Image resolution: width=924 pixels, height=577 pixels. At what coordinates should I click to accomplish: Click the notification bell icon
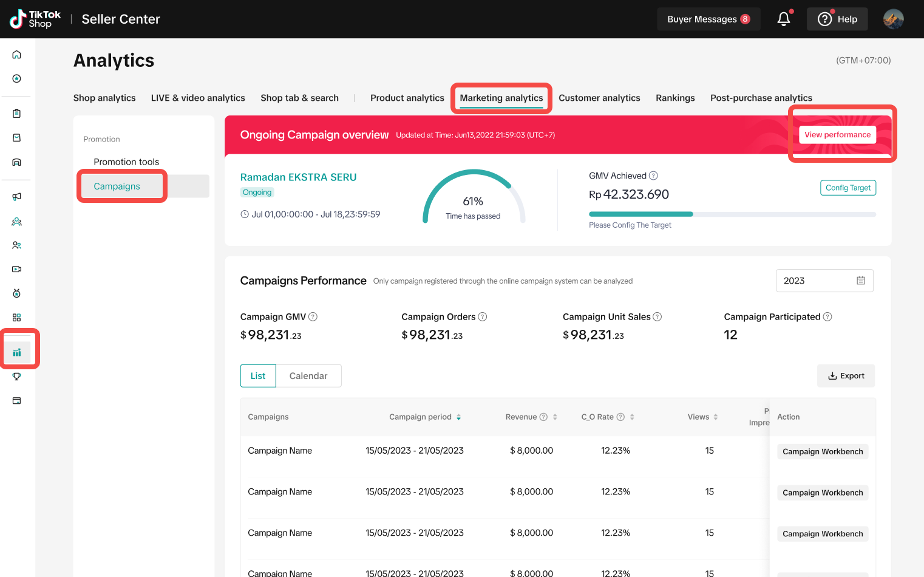784,19
